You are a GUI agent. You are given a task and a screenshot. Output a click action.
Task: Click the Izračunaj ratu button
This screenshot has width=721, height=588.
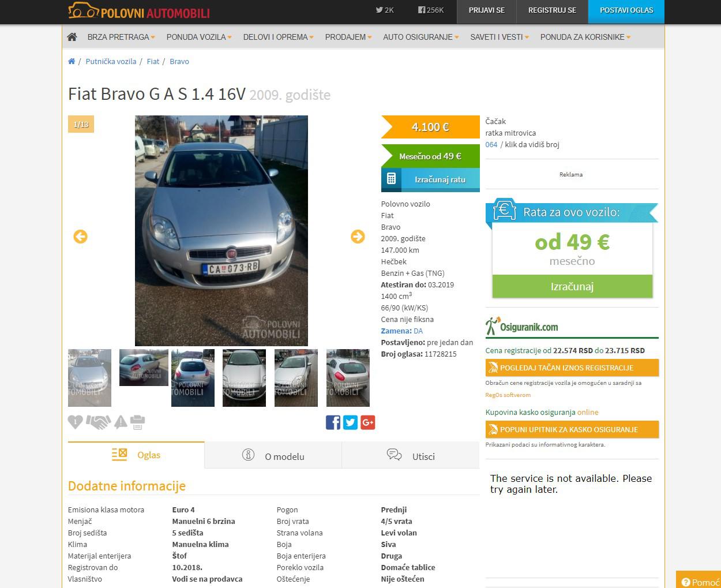click(430, 179)
